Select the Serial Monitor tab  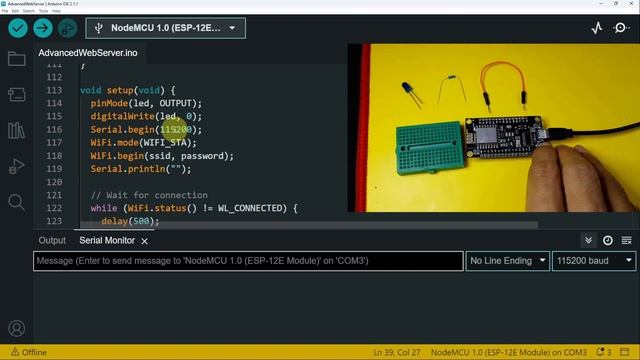click(x=107, y=240)
